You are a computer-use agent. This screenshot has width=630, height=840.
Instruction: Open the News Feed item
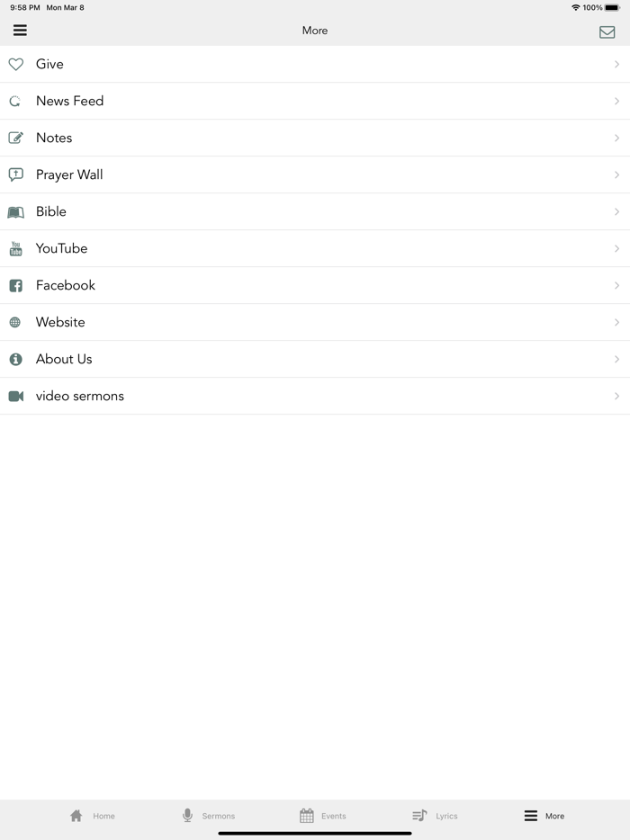coord(315,101)
